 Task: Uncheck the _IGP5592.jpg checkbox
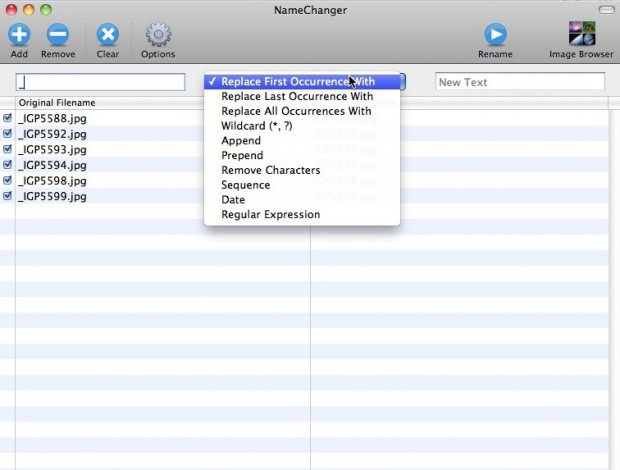(7, 134)
